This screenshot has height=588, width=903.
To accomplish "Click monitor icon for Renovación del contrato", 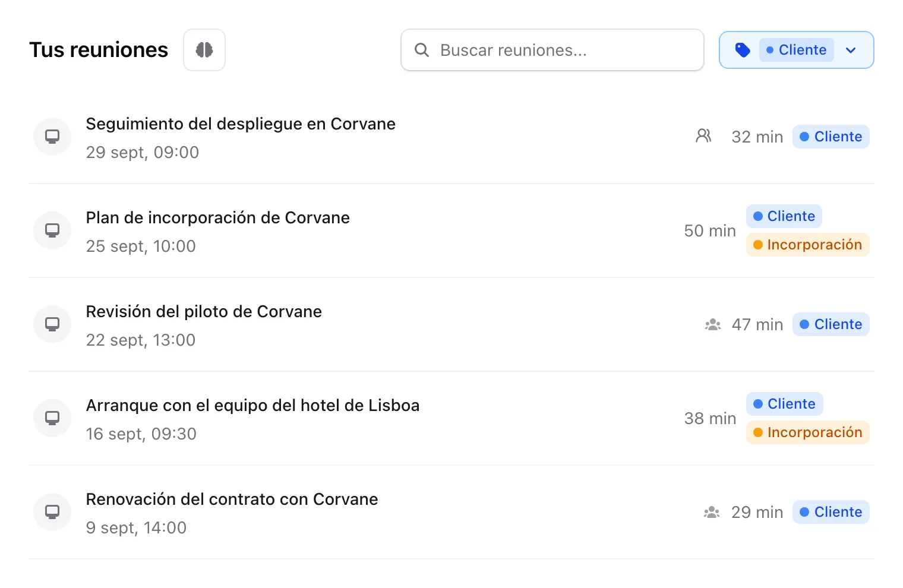I will pos(52,512).
